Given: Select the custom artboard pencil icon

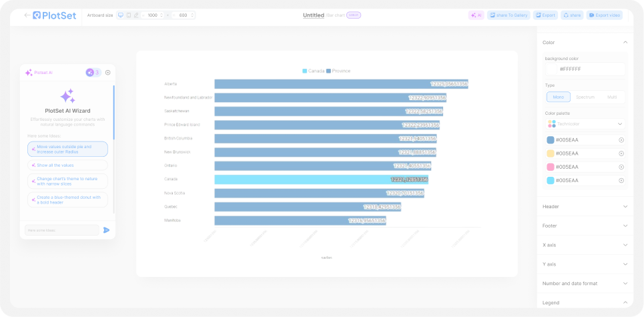Looking at the screenshot, I should [137, 15].
